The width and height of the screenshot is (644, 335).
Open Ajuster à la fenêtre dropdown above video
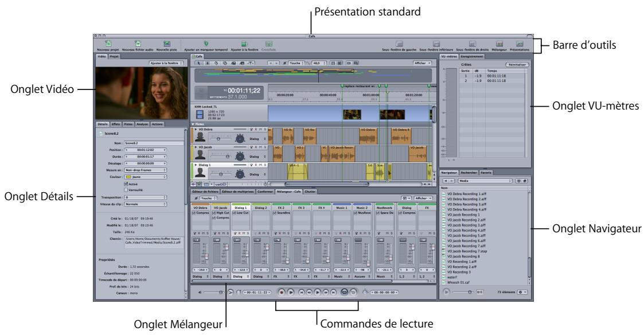coord(166,63)
